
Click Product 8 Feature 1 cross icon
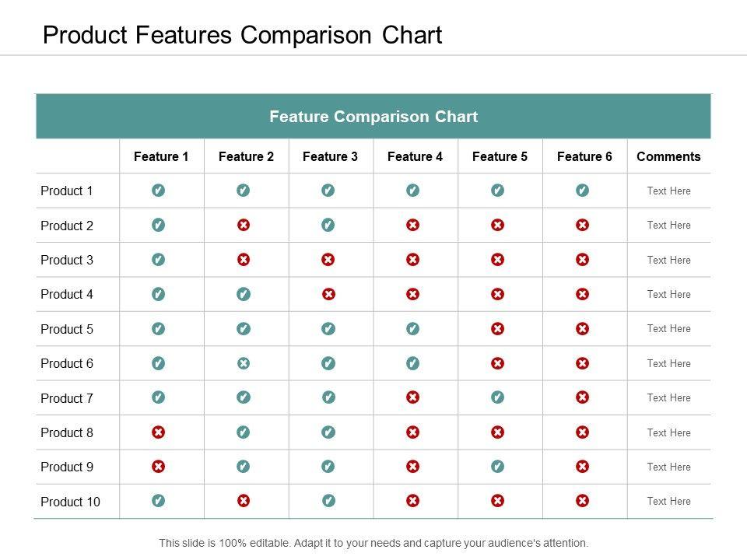158,432
